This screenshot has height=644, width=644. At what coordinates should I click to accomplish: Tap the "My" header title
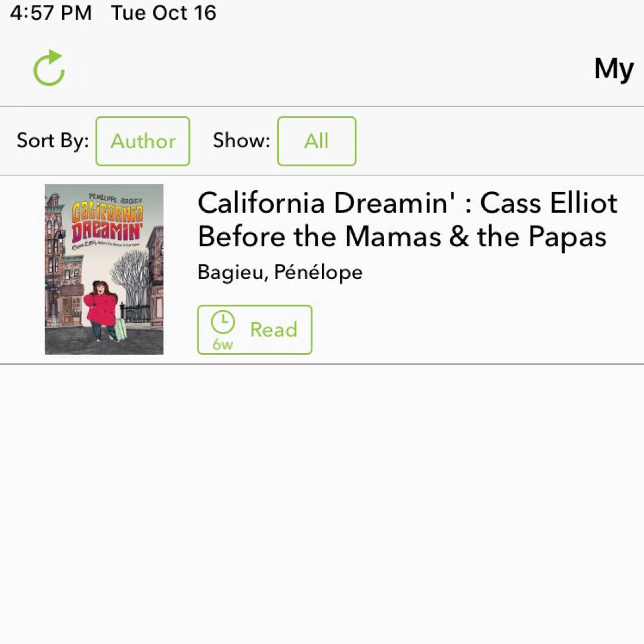click(x=614, y=69)
